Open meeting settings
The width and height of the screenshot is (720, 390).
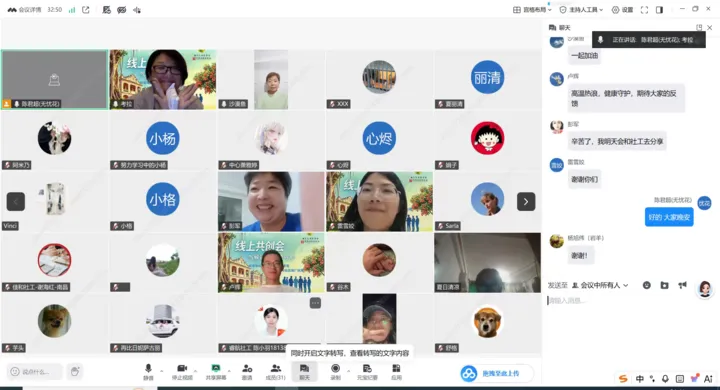point(622,10)
